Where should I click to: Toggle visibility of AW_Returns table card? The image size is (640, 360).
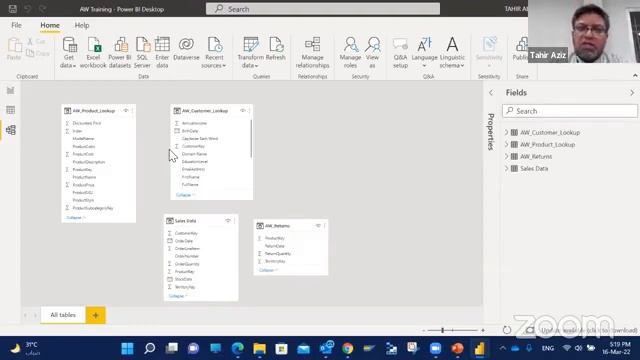(318, 226)
